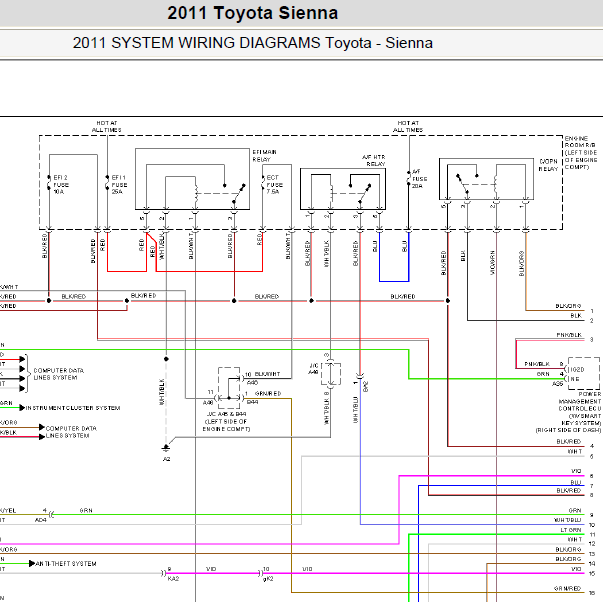Select the EFI MAIN RELAY label

(264, 156)
